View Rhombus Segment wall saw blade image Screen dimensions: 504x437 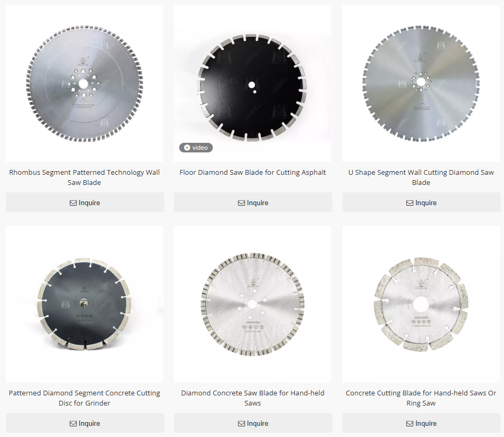[85, 84]
